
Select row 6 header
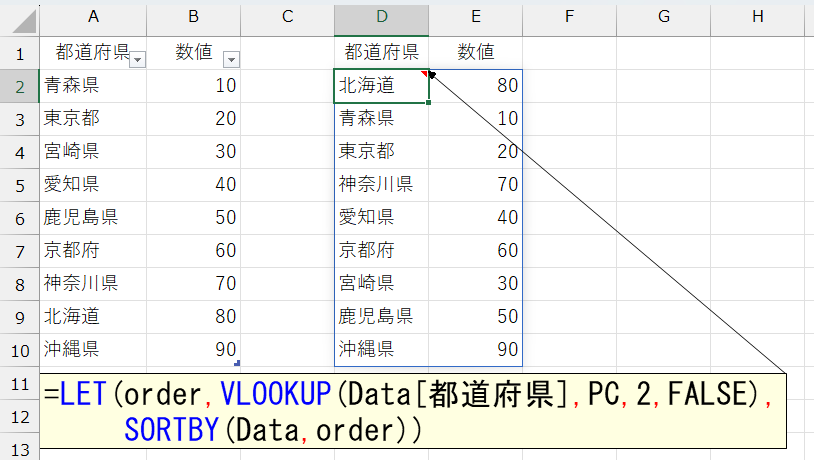coord(20,219)
